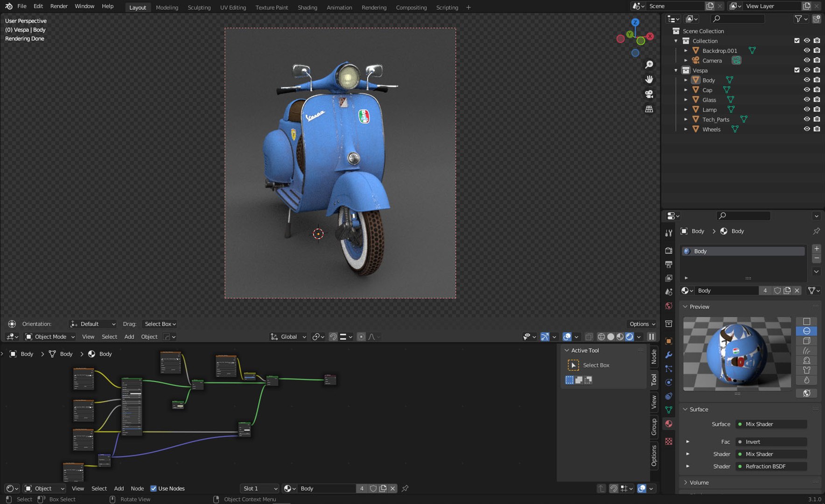Toggle world lighting in material preview

click(806, 393)
